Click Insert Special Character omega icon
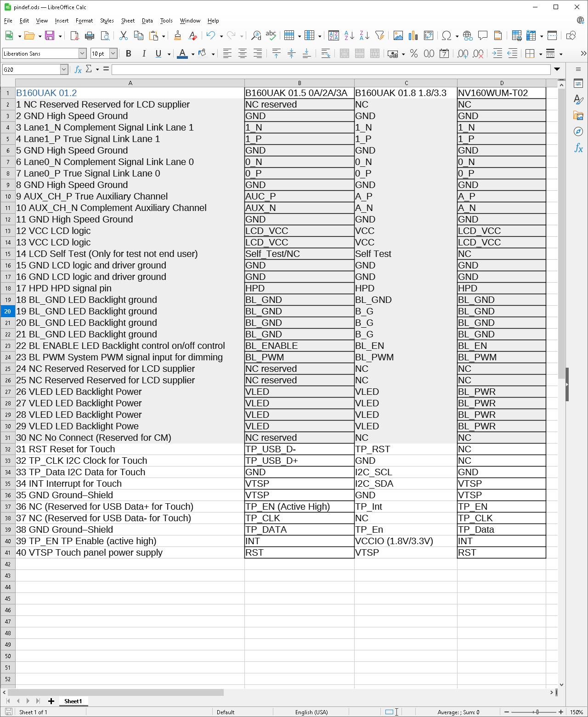Viewport: 588px width, 717px height. tap(446, 36)
